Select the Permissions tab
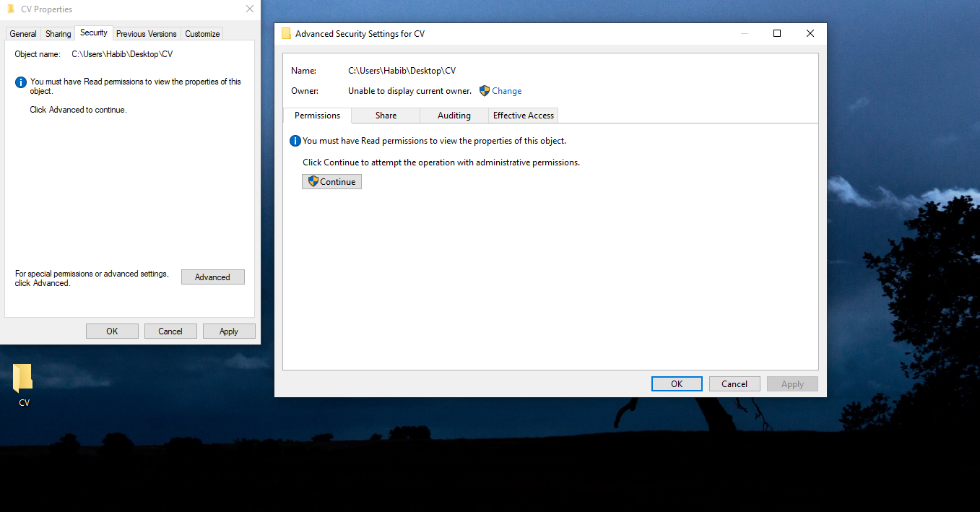The image size is (980, 512). point(317,116)
